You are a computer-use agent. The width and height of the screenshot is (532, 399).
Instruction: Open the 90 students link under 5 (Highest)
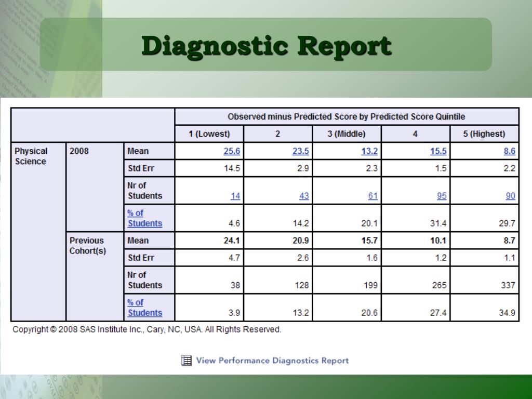pos(510,196)
